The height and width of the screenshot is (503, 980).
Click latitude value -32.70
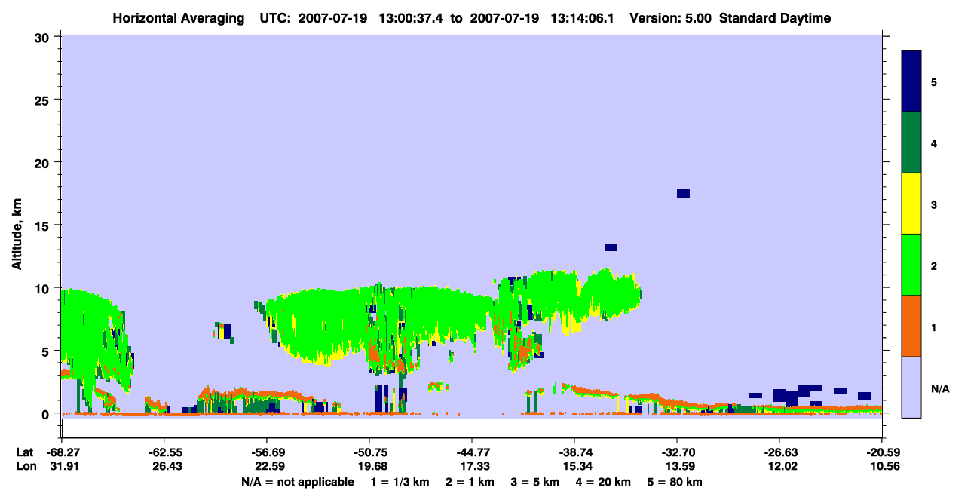[677, 452]
